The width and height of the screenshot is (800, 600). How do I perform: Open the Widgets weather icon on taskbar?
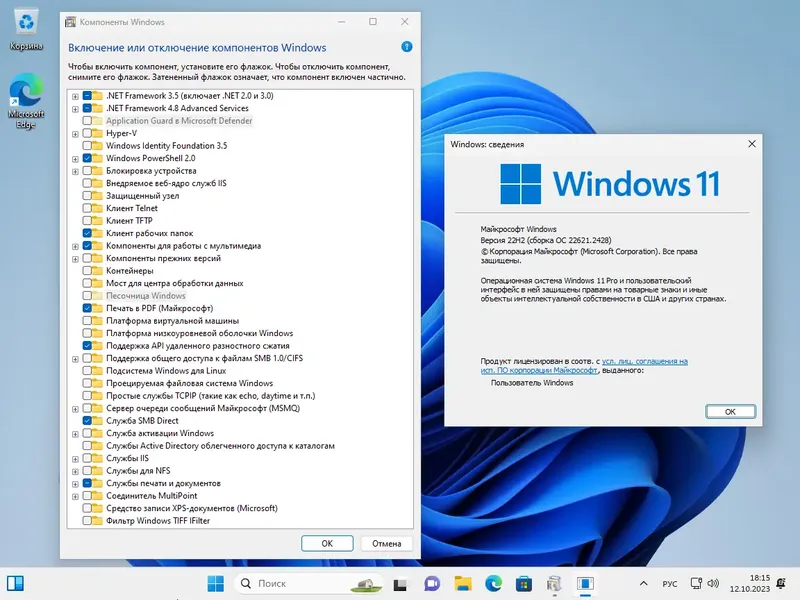coord(364,583)
